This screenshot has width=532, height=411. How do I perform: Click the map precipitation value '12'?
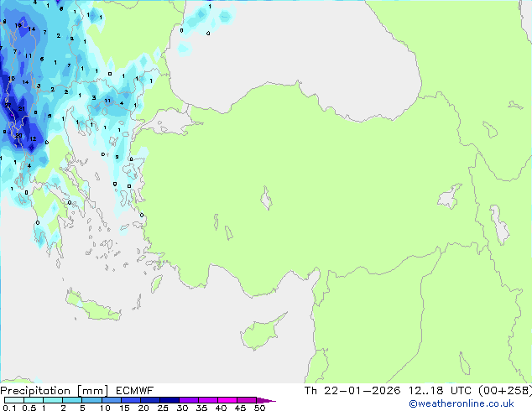[33, 139]
